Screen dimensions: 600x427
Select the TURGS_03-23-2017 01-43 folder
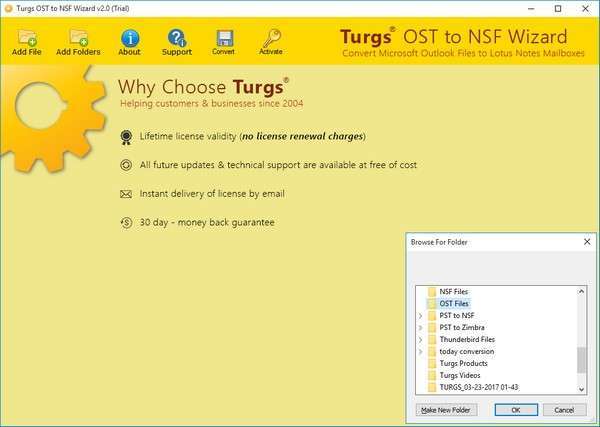click(479, 387)
